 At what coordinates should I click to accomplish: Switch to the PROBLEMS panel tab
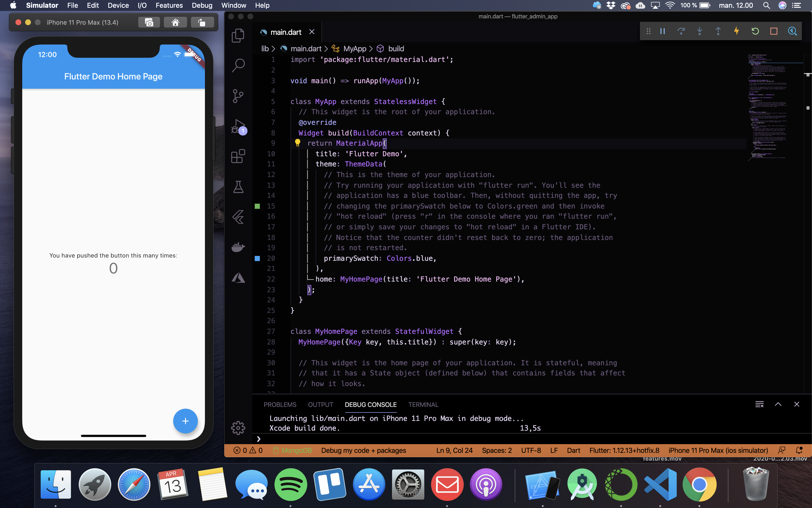280,404
